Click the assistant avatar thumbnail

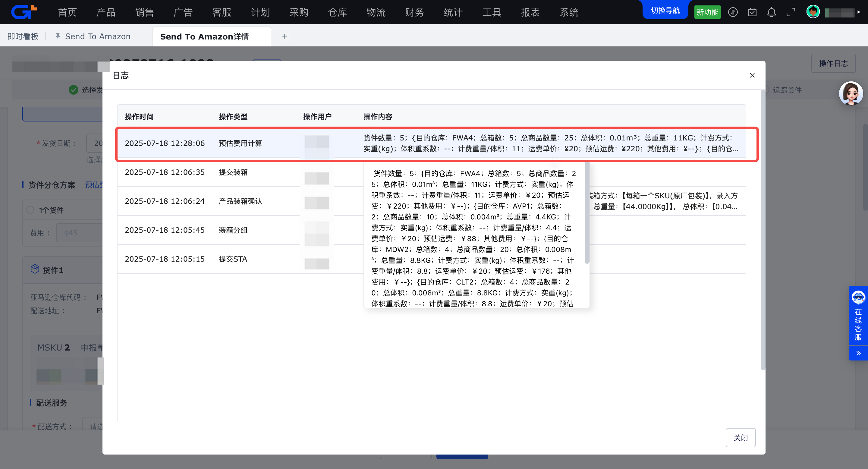(x=851, y=93)
